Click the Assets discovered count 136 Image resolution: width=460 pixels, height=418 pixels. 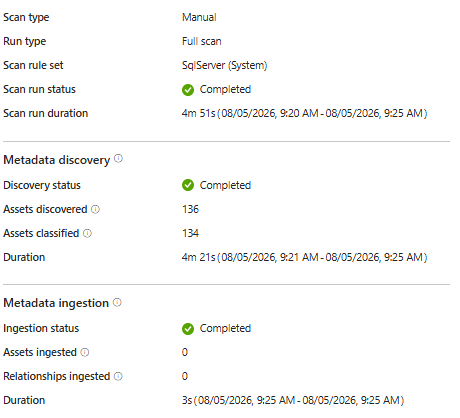(190, 209)
